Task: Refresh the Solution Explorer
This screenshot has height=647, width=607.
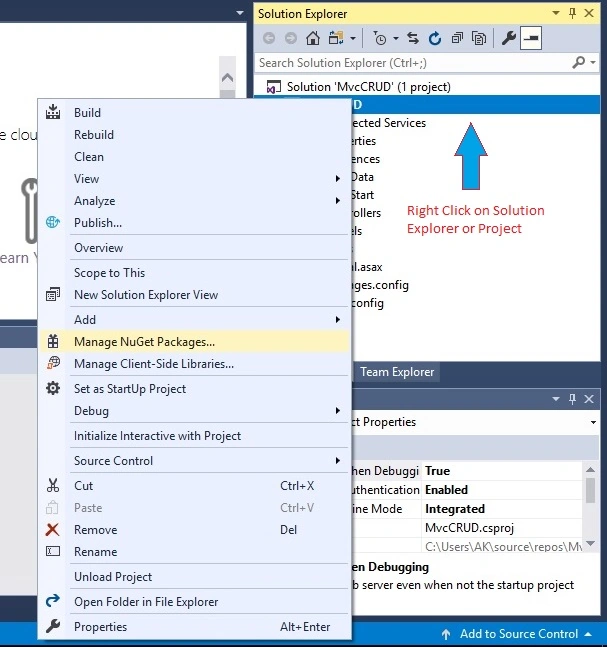Action: pyautogui.click(x=435, y=38)
